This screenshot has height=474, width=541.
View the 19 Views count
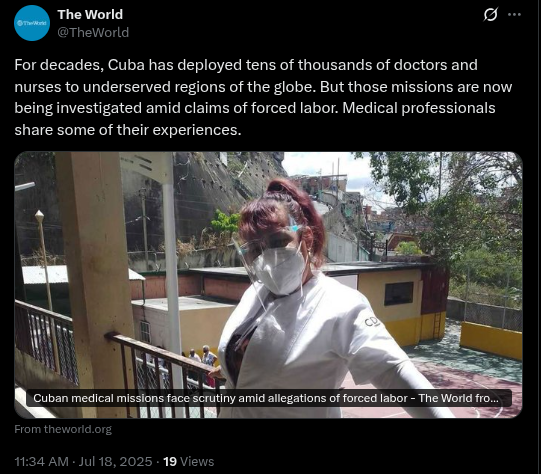coord(188,462)
